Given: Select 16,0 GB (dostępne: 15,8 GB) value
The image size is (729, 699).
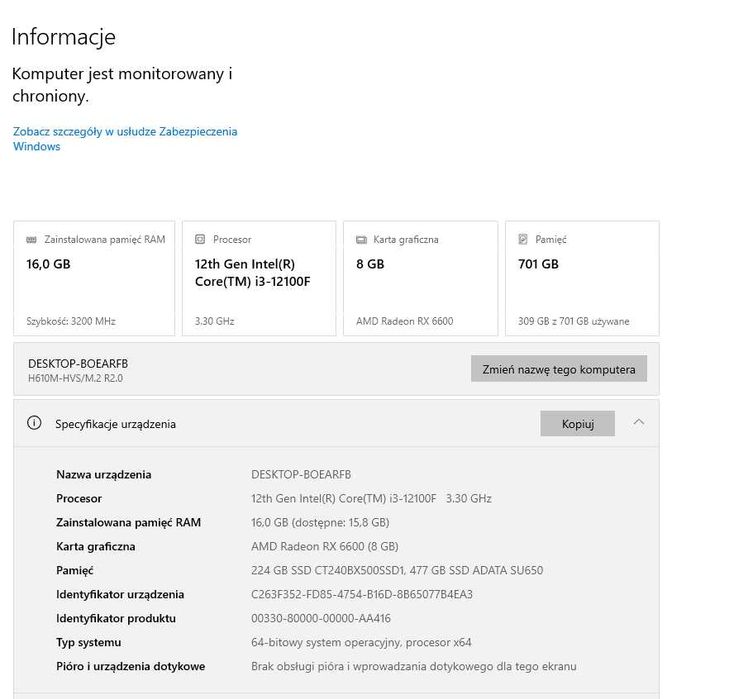Looking at the screenshot, I should (x=320, y=522).
